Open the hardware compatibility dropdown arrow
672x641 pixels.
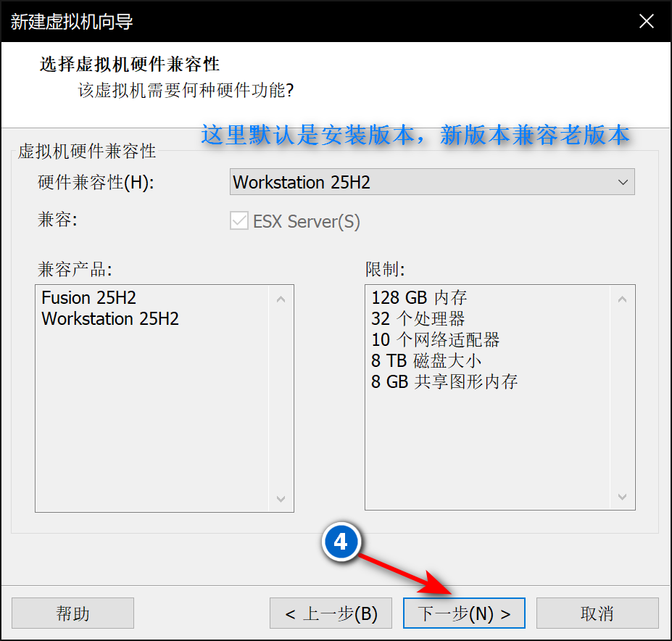tap(623, 182)
